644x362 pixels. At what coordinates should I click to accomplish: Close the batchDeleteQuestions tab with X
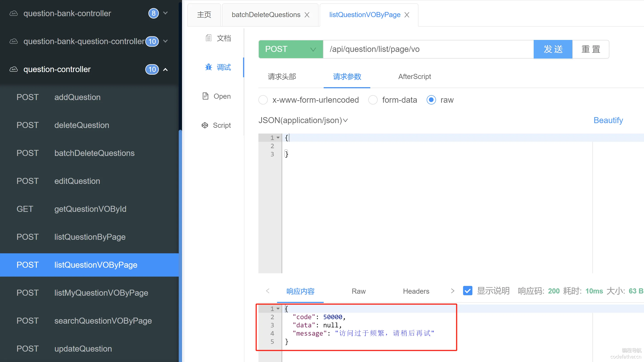(307, 15)
